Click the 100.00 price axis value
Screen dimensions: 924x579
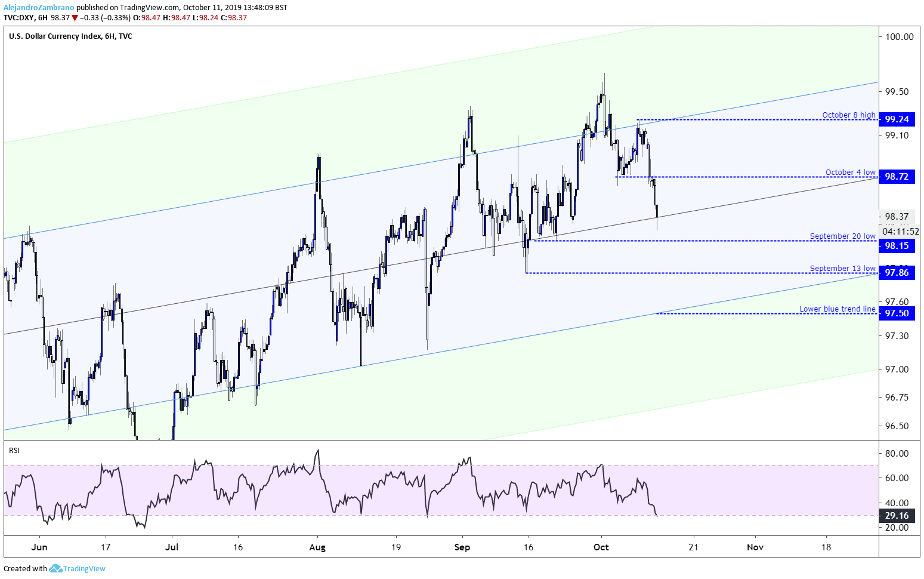(x=899, y=36)
